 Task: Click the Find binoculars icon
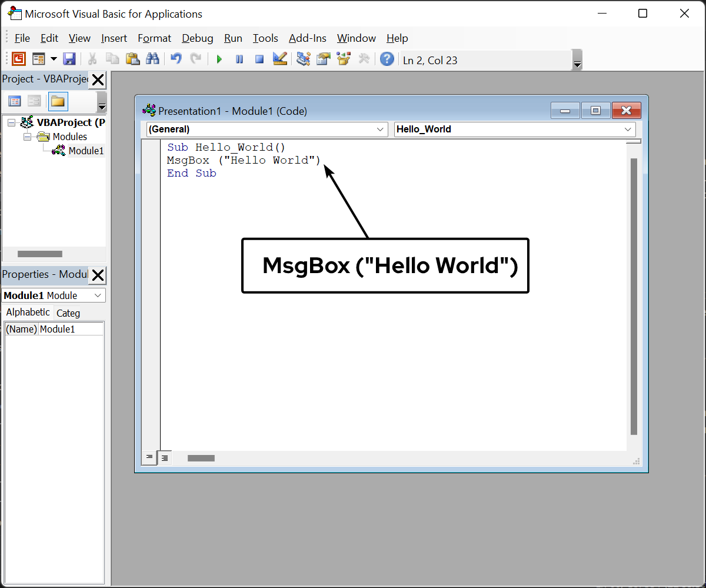(x=152, y=59)
